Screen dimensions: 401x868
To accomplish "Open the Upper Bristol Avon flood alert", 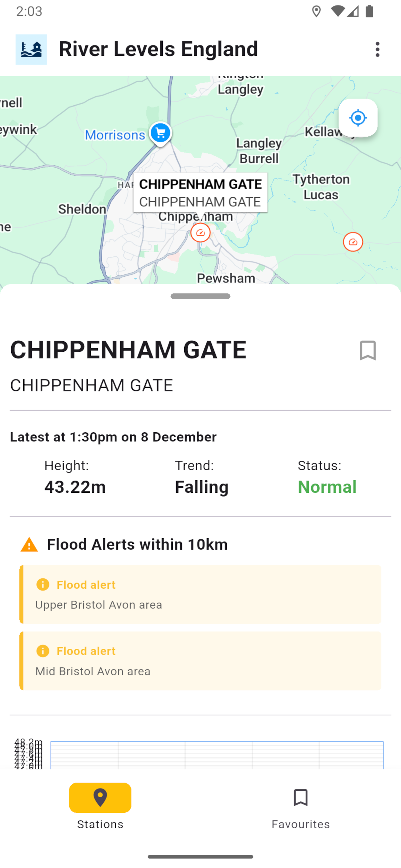I will (x=200, y=594).
